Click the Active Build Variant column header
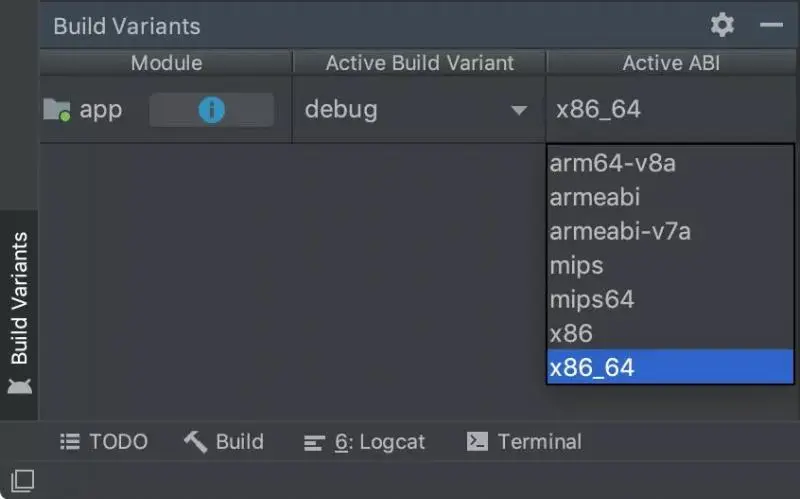Viewport: 800px width, 499px height. click(x=419, y=63)
